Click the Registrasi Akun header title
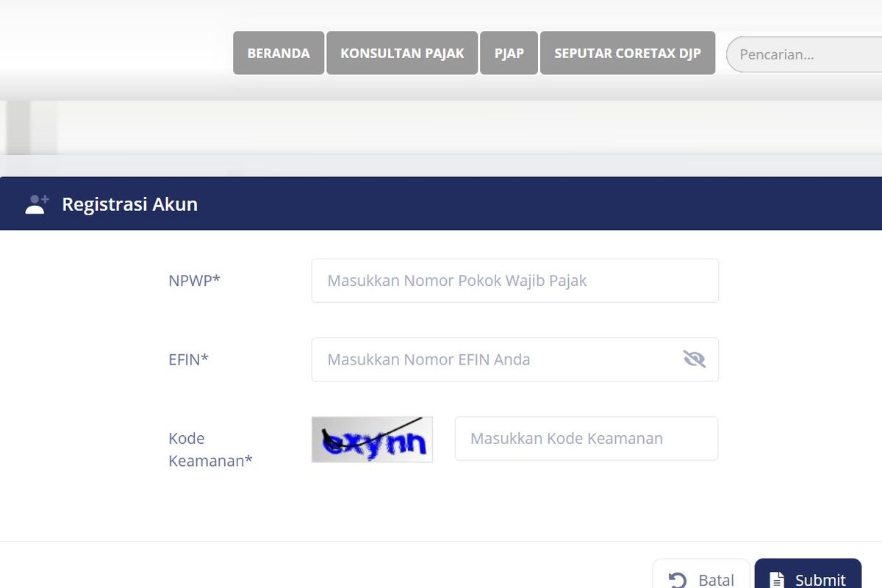The image size is (882, 588). tap(129, 204)
